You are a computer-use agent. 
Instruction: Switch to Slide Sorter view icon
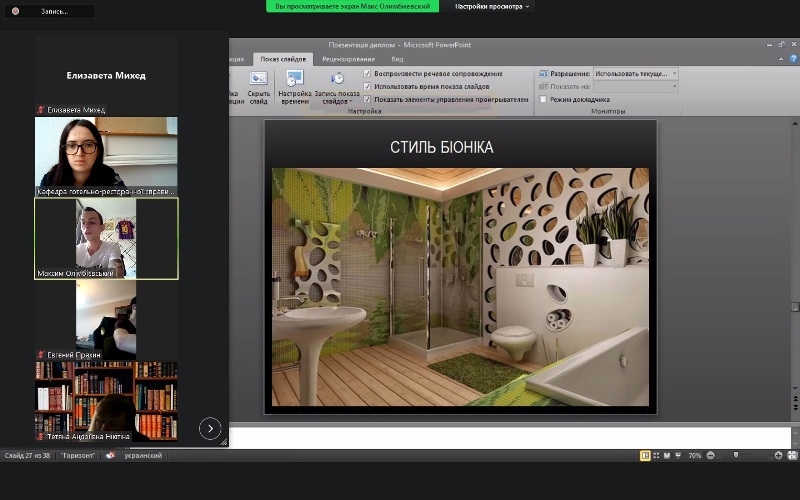pyautogui.click(x=657, y=456)
